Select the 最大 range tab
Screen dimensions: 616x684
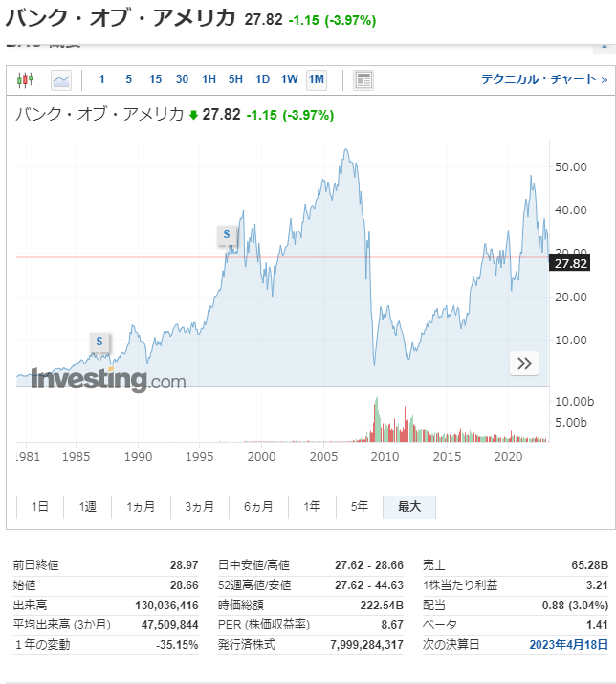click(x=409, y=507)
